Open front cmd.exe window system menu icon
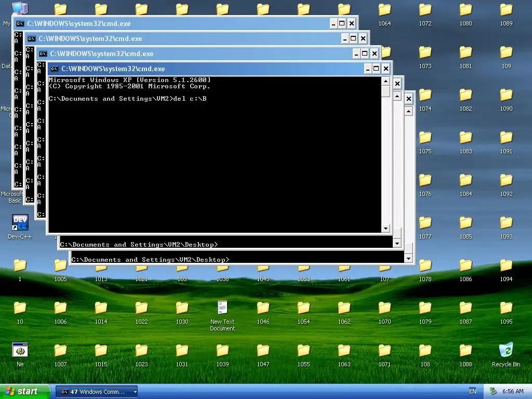The image size is (532, 399). (54, 69)
